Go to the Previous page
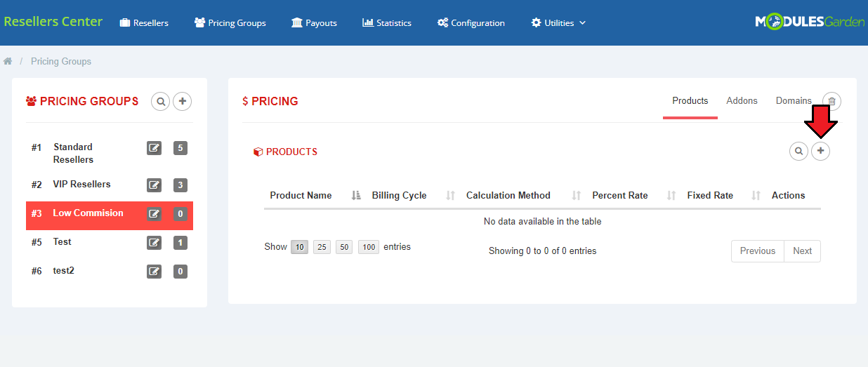Image resolution: width=868 pixels, height=367 pixels. pyautogui.click(x=758, y=251)
